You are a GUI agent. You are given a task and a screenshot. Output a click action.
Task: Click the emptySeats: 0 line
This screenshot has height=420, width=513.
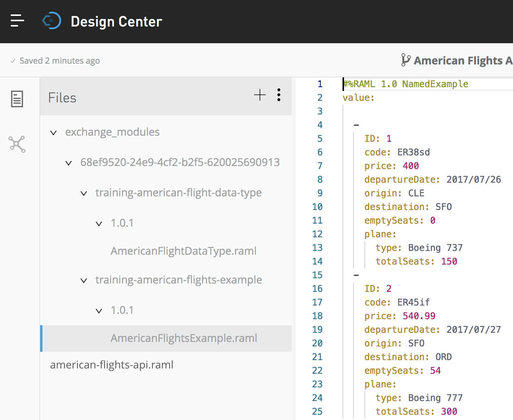(400, 220)
